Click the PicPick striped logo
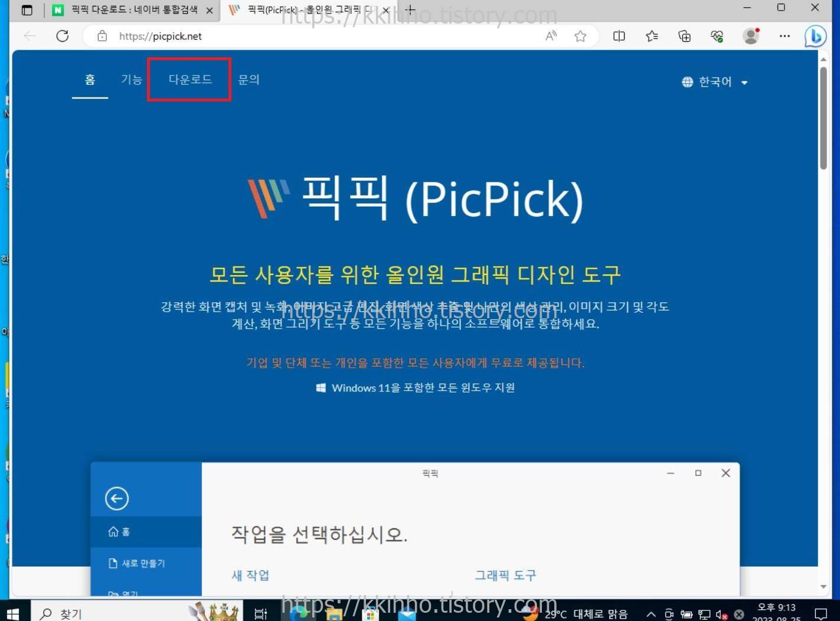This screenshot has height=621, width=840. [269, 198]
